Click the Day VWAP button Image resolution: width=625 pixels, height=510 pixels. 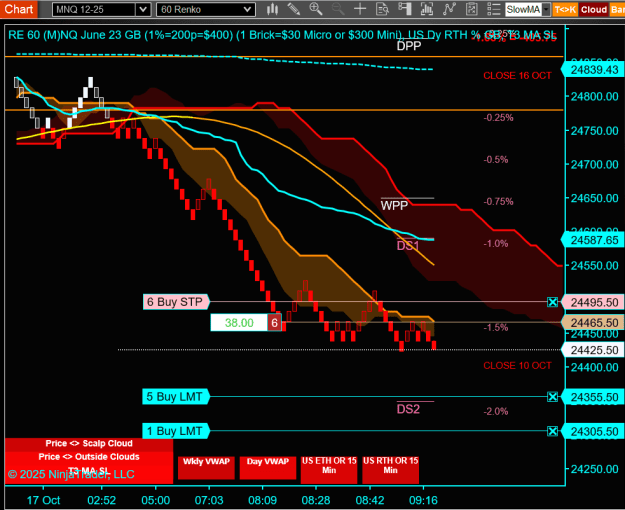[267, 467]
